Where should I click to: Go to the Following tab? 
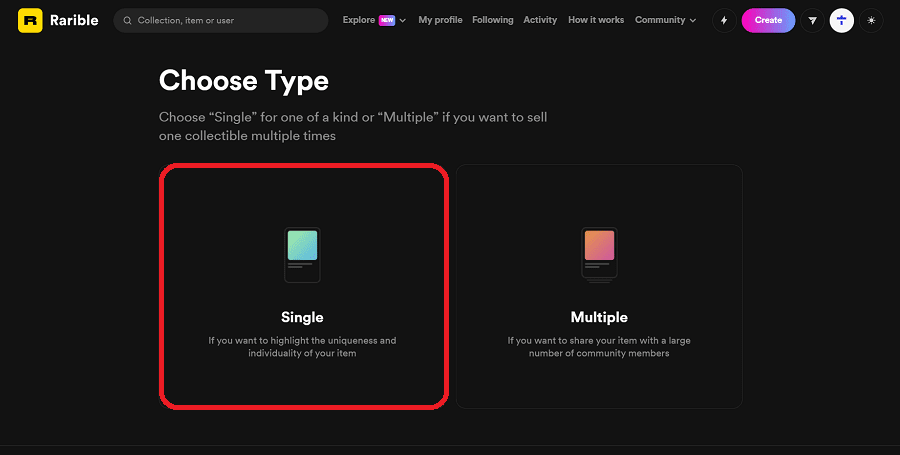493,20
